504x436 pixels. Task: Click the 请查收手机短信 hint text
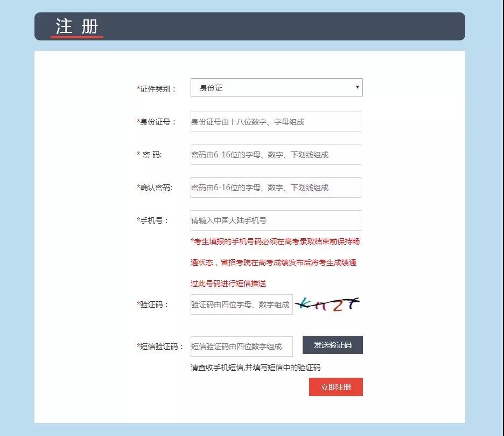coord(255,368)
